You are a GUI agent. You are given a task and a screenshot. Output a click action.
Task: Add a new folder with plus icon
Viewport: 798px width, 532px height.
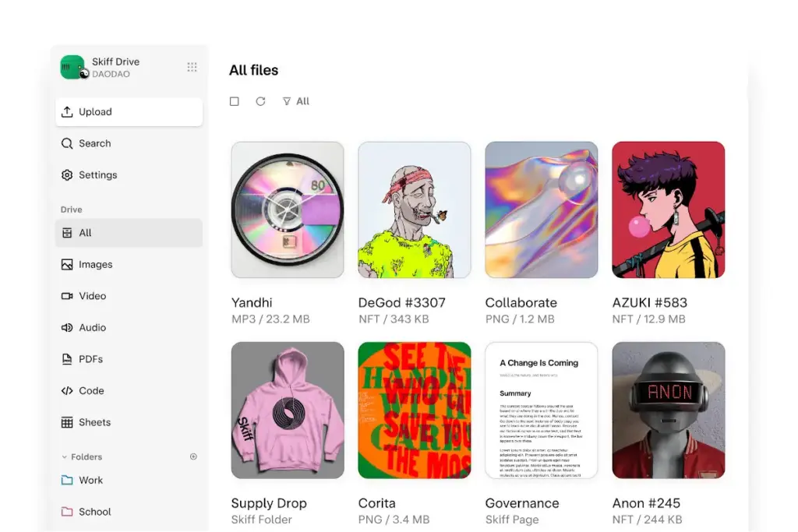193,456
